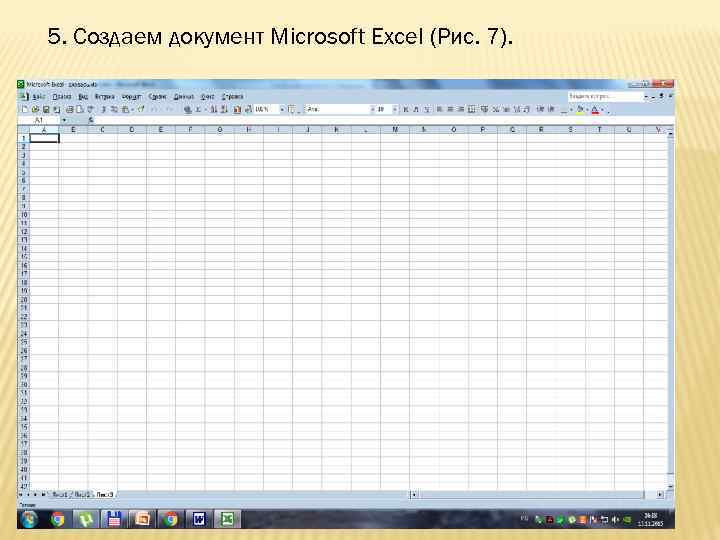Save the workbook with the diskette icon
The width and height of the screenshot is (720, 540).
46,109
